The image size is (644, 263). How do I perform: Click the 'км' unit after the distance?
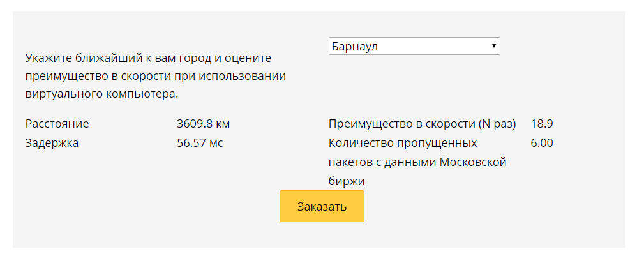pyautogui.click(x=223, y=124)
